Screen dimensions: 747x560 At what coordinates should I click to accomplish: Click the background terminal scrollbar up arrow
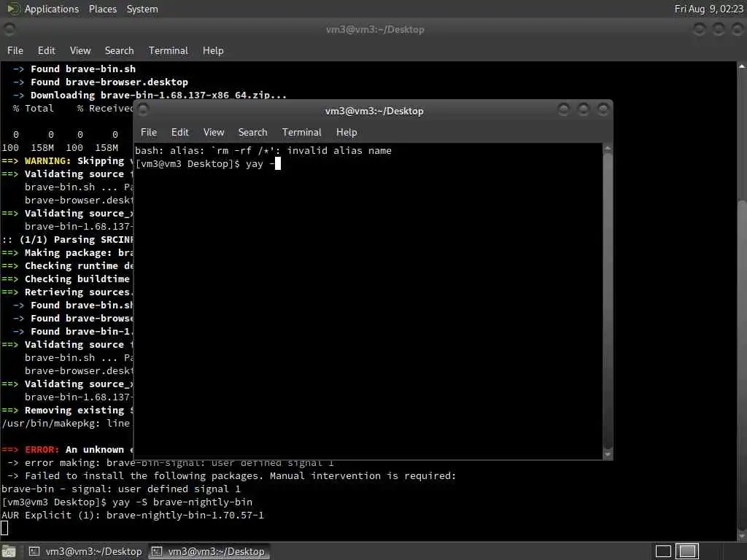(x=742, y=66)
